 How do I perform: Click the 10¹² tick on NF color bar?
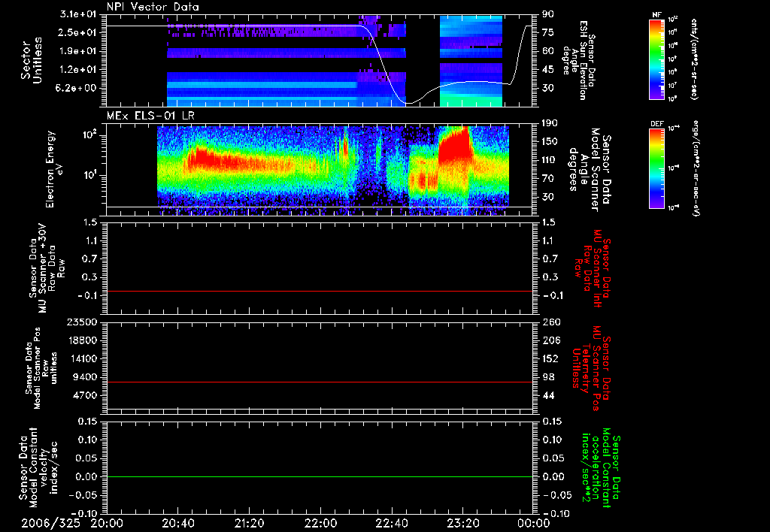click(673, 20)
